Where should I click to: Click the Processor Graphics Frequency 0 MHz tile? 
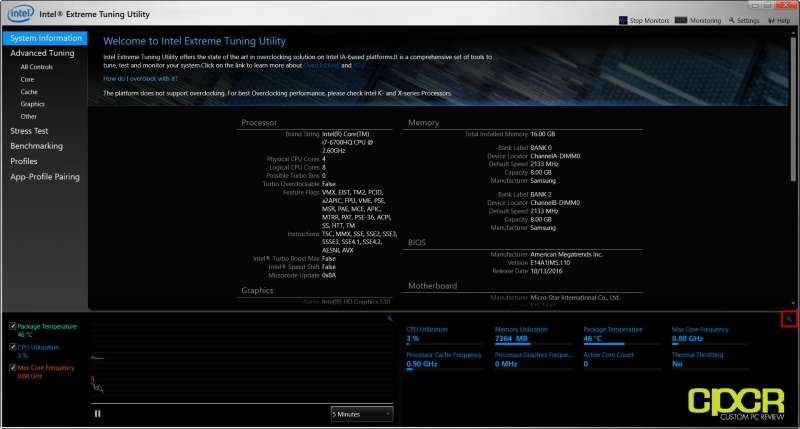(x=533, y=360)
